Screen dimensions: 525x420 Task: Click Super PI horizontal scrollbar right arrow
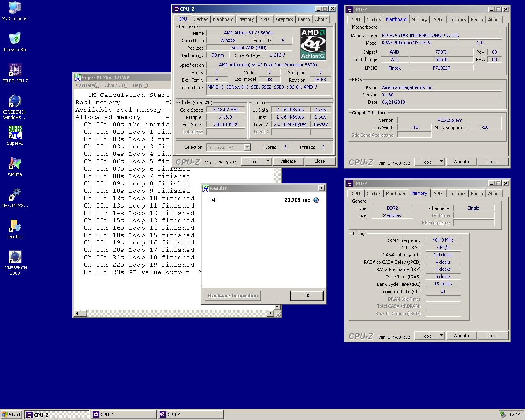271,313
